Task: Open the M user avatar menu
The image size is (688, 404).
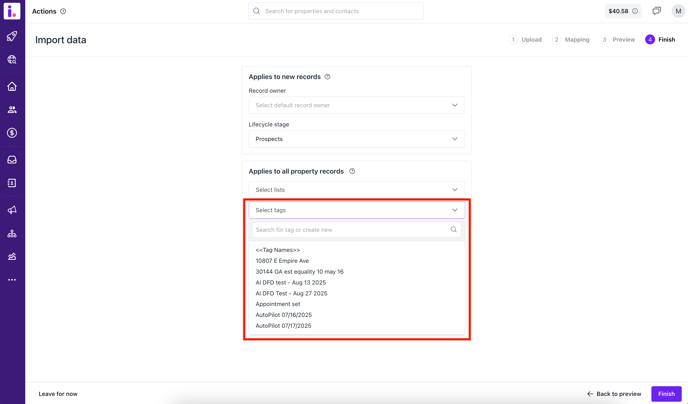Action: [678, 11]
